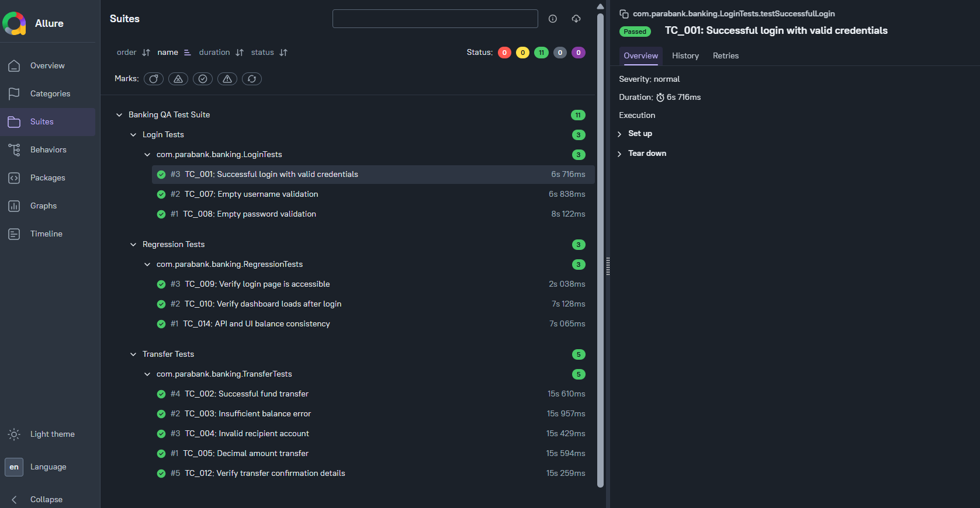Collapse com.parabank.banking.RegressionTests node
Viewport: 980px width, 508px height.
pos(147,265)
